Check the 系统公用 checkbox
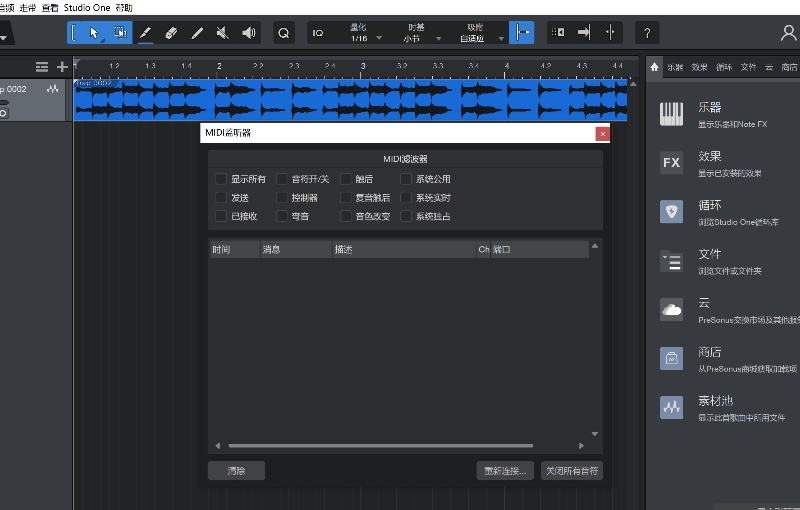Screen dimensions: 800x510 406,179
